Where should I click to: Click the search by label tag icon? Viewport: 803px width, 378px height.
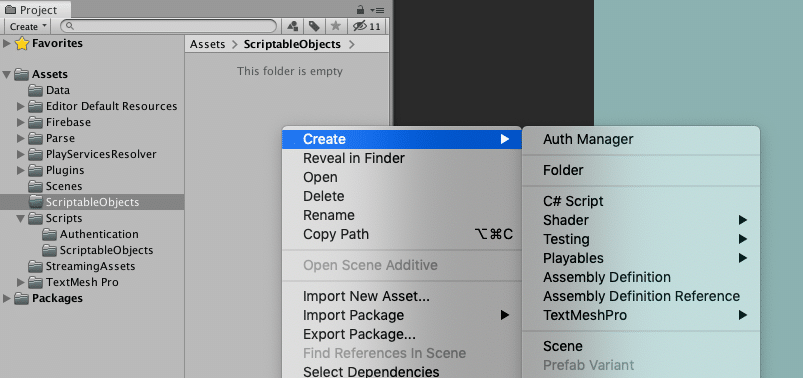coord(314,26)
